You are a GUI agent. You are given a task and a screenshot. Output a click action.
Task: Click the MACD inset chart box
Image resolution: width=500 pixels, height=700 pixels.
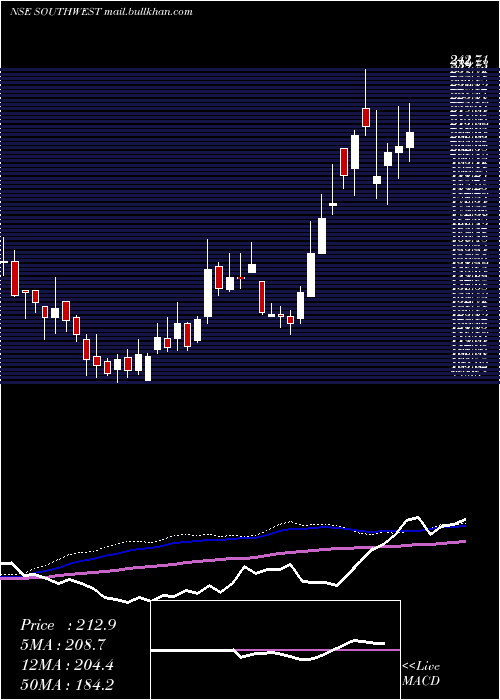click(275, 650)
